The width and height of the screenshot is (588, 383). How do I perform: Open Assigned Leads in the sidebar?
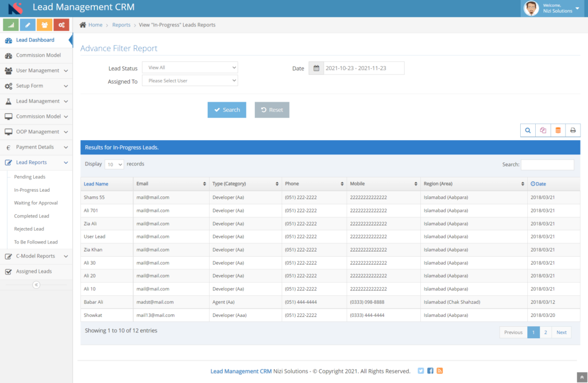tap(36, 272)
